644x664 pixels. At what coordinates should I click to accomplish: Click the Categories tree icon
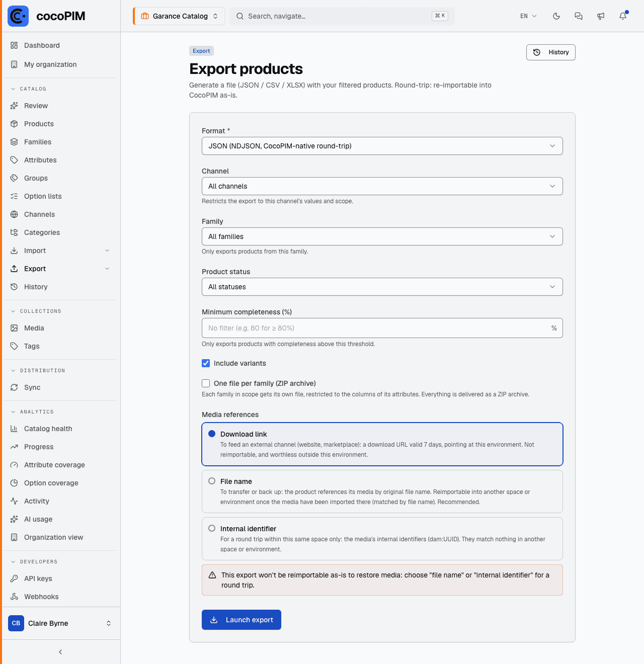14,232
